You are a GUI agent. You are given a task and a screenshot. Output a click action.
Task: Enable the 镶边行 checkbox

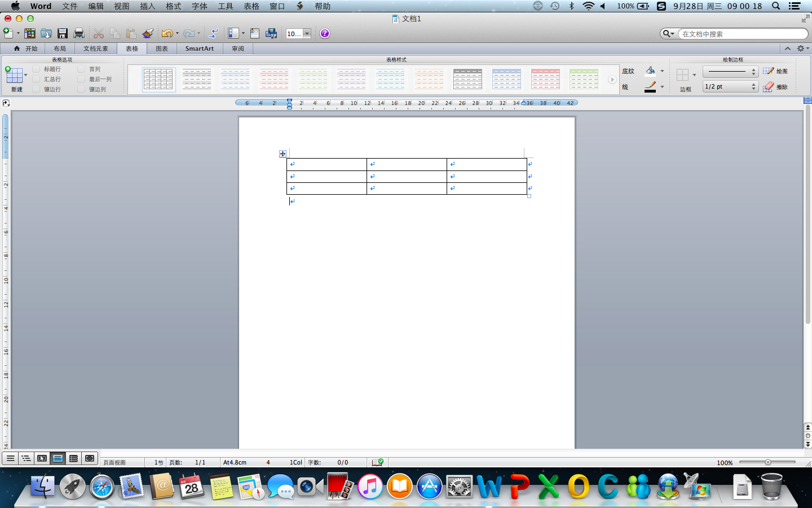tap(36, 89)
